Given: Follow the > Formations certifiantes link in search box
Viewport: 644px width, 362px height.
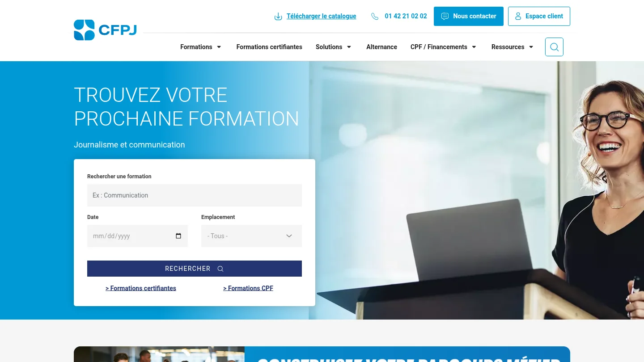Looking at the screenshot, I should pyautogui.click(x=141, y=288).
